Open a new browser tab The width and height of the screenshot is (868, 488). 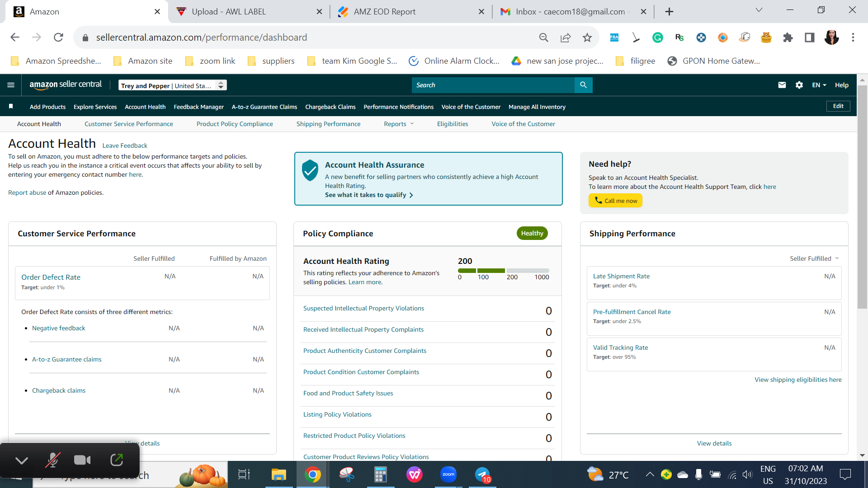coord(670,12)
